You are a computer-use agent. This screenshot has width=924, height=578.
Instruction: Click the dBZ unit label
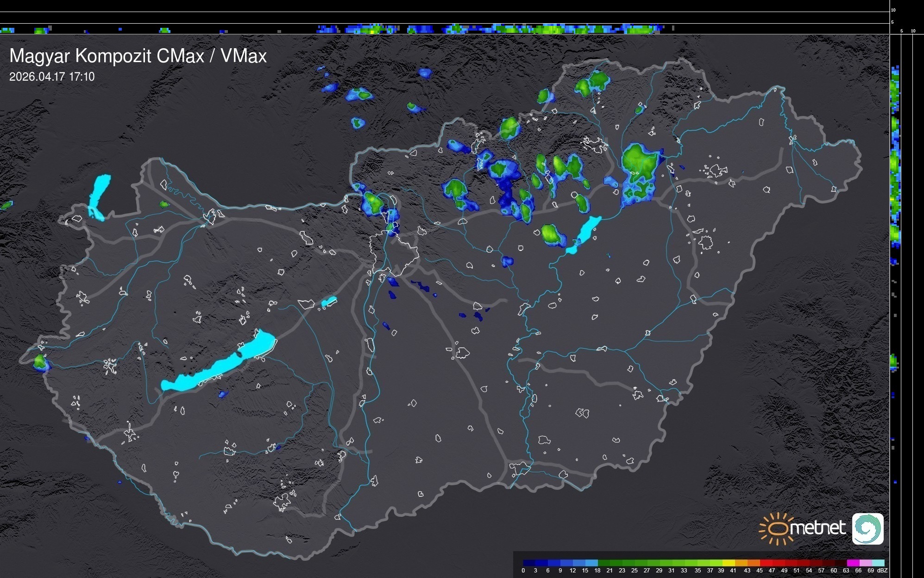coord(882,571)
